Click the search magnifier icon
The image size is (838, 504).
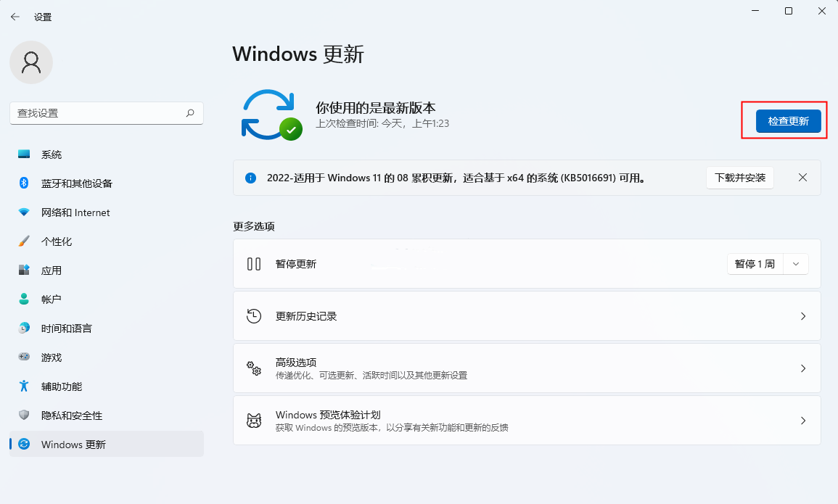(190, 113)
